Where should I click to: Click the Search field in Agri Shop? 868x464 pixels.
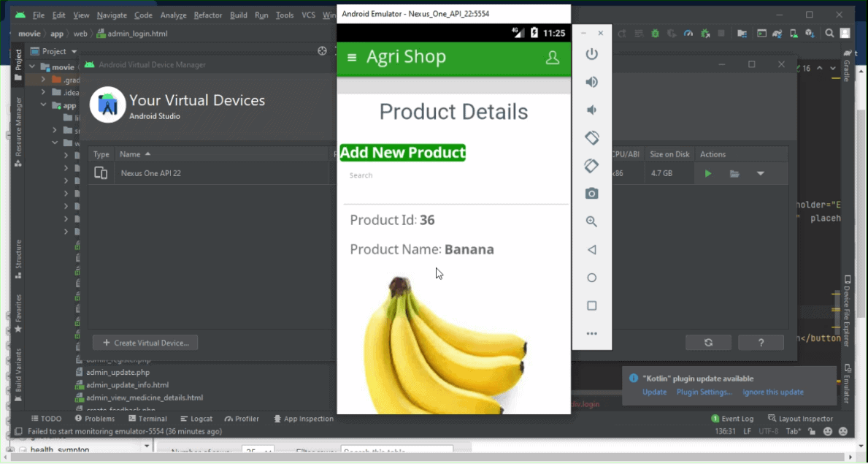point(409,175)
